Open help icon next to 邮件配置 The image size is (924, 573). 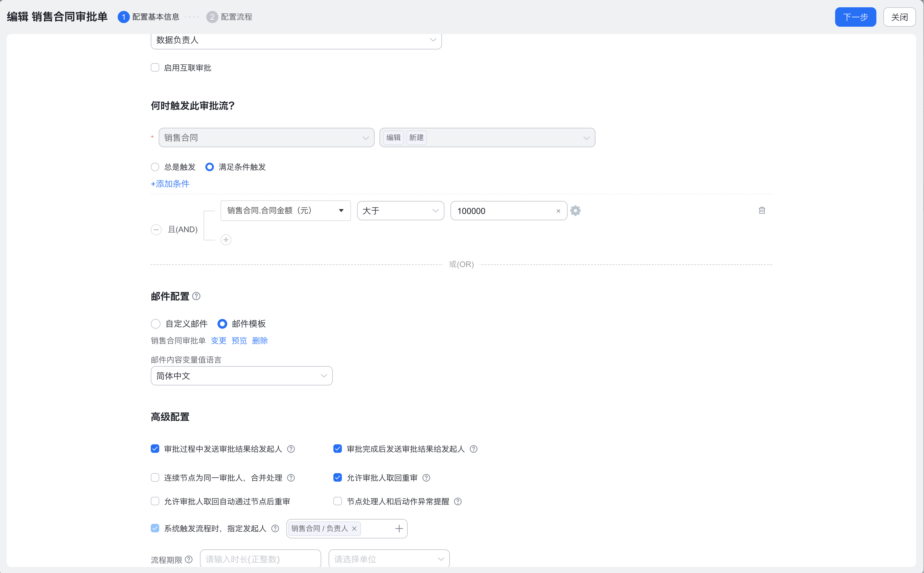click(x=196, y=296)
